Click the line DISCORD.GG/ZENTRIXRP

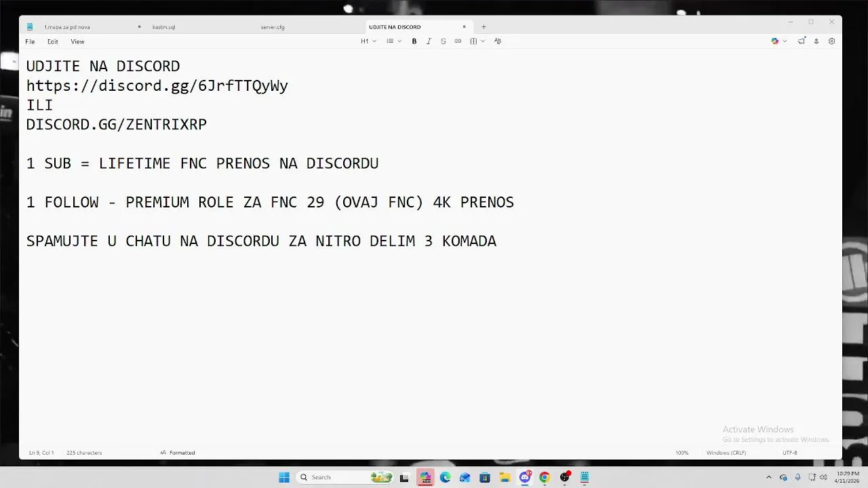117,125
